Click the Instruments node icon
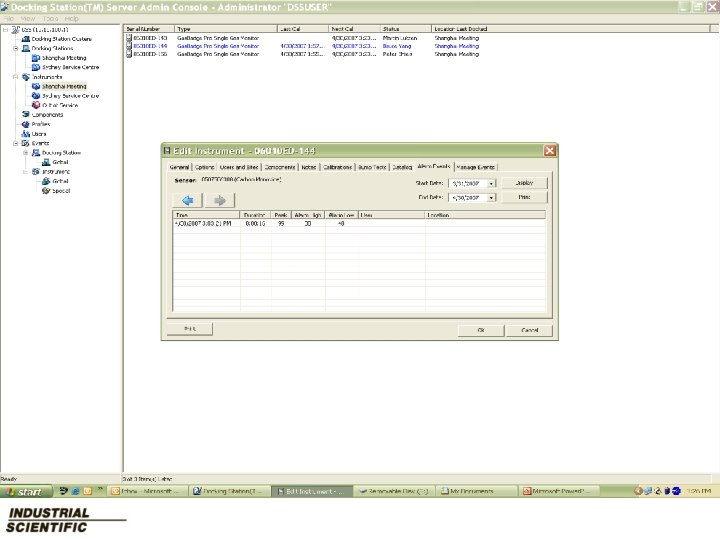720x540 pixels. [26, 77]
